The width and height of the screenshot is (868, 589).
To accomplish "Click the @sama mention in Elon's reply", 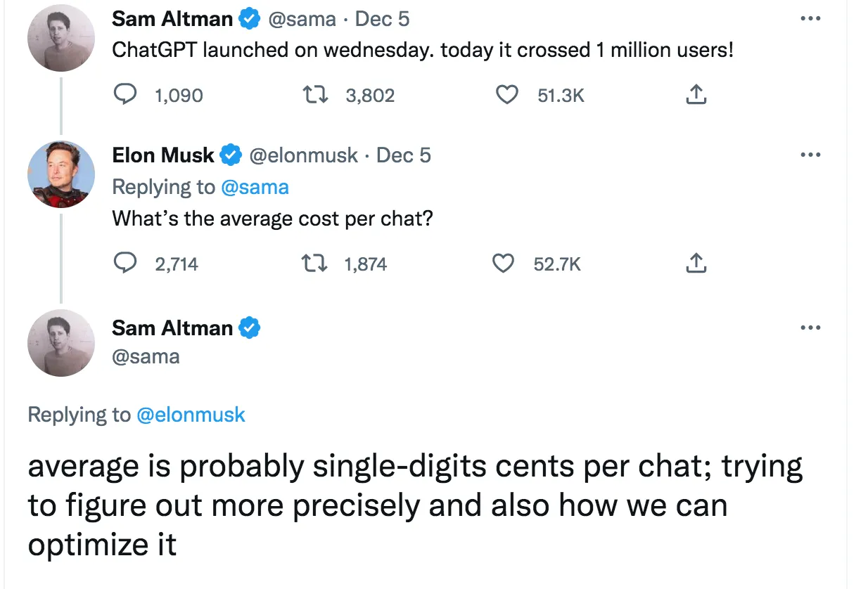I will pos(255,187).
